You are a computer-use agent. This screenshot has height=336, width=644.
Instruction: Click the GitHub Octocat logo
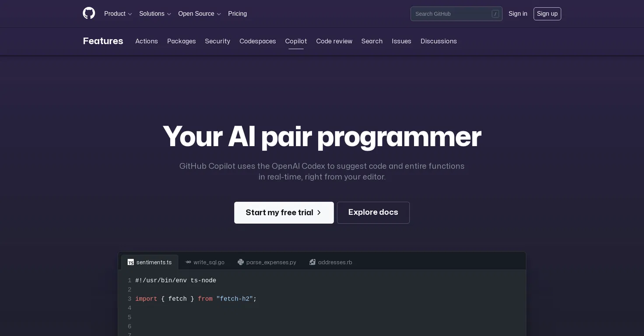89,13
